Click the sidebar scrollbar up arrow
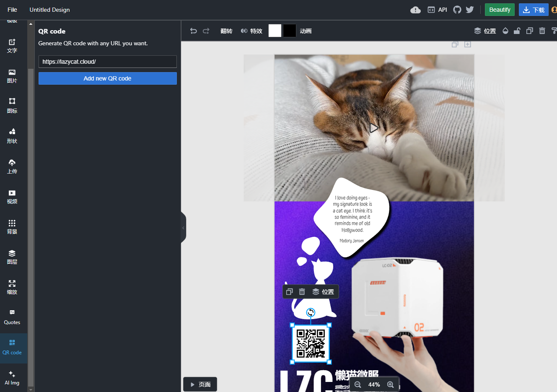 (x=31, y=24)
